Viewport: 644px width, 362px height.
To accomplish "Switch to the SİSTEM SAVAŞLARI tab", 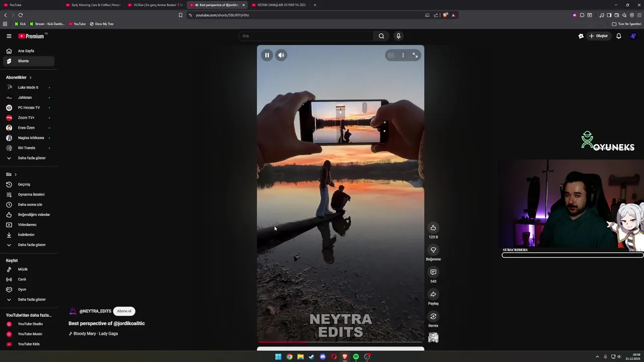I will 278,5.
